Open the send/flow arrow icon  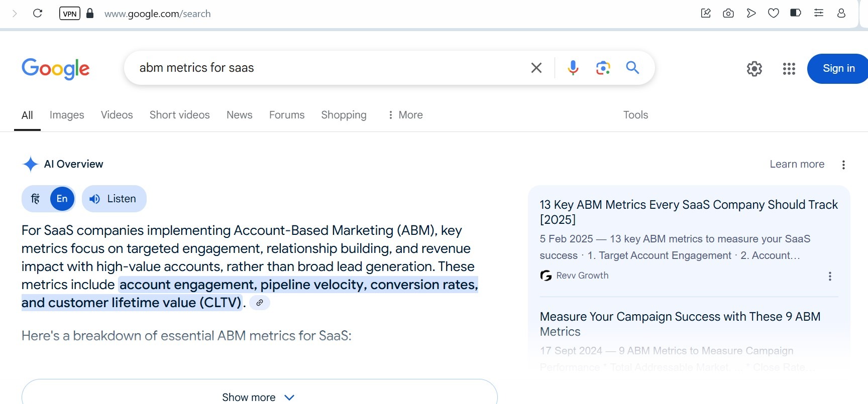[751, 14]
